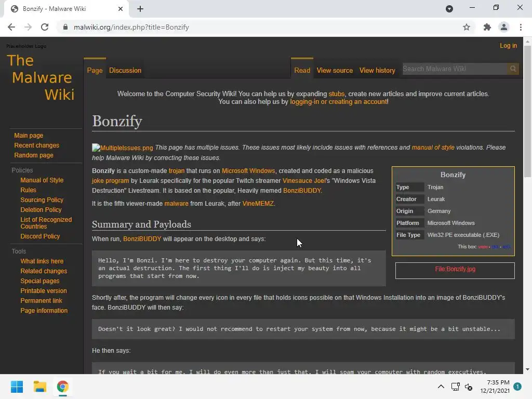The image size is (532, 399).
Task: Click What links here
Action: 42,261
